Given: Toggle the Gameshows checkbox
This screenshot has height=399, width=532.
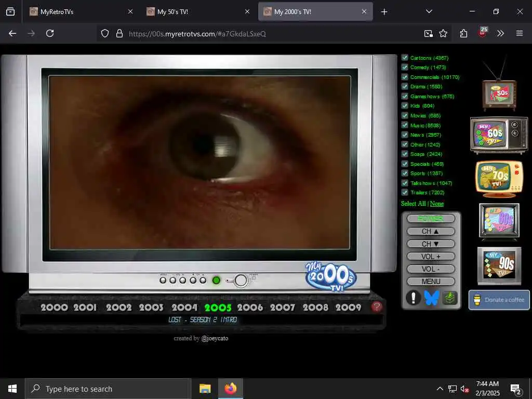Looking at the screenshot, I should (x=405, y=96).
